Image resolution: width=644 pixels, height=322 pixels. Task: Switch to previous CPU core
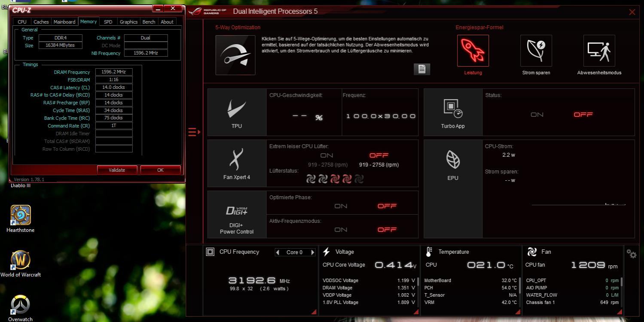[278, 252]
